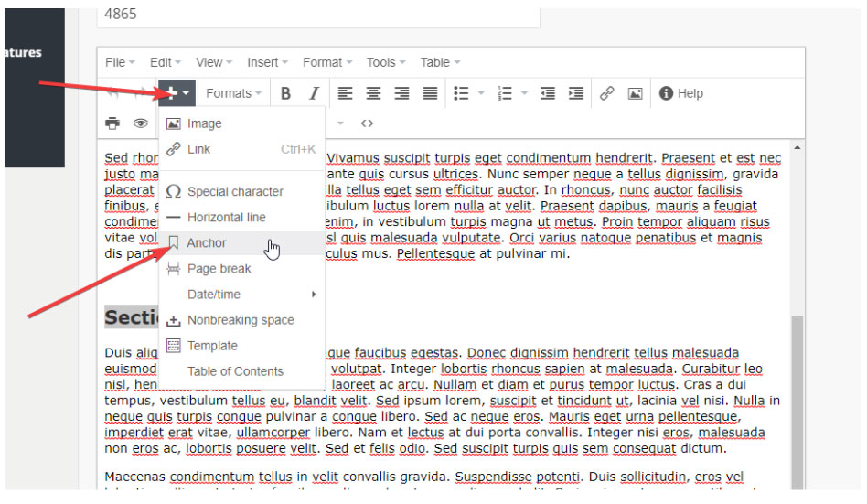Image resolution: width=867 pixels, height=504 pixels.
Task: Click the print icon
Action: pos(112,123)
